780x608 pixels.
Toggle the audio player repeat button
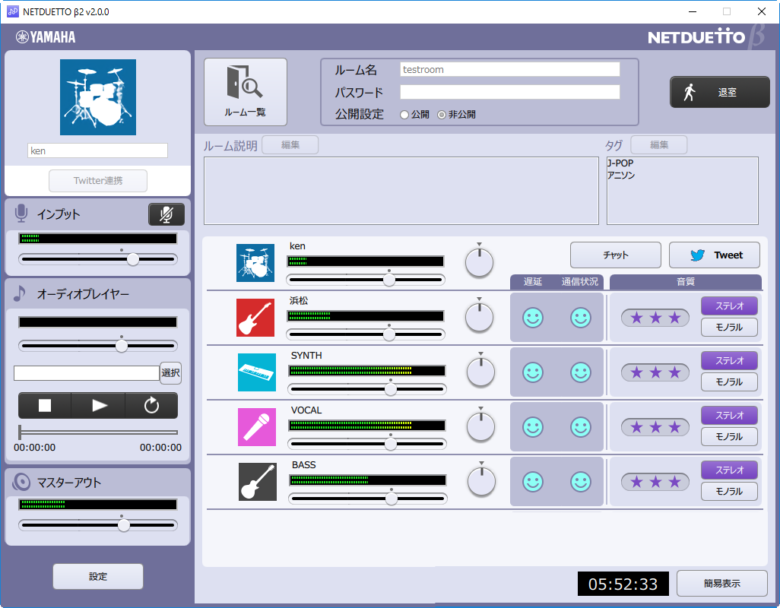[151, 405]
